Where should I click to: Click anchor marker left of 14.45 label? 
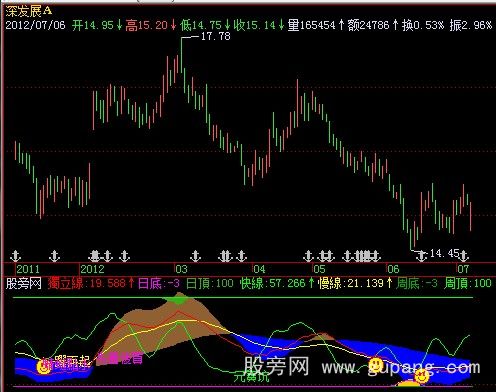pyautogui.click(x=421, y=256)
